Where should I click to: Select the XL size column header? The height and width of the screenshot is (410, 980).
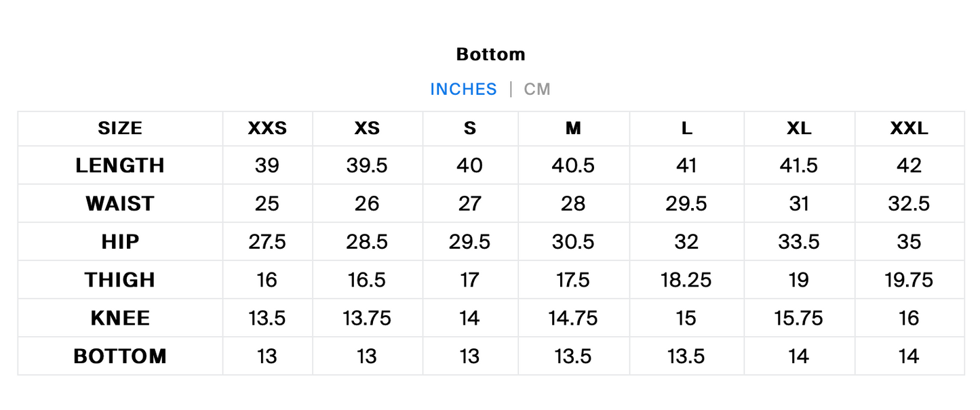799,129
